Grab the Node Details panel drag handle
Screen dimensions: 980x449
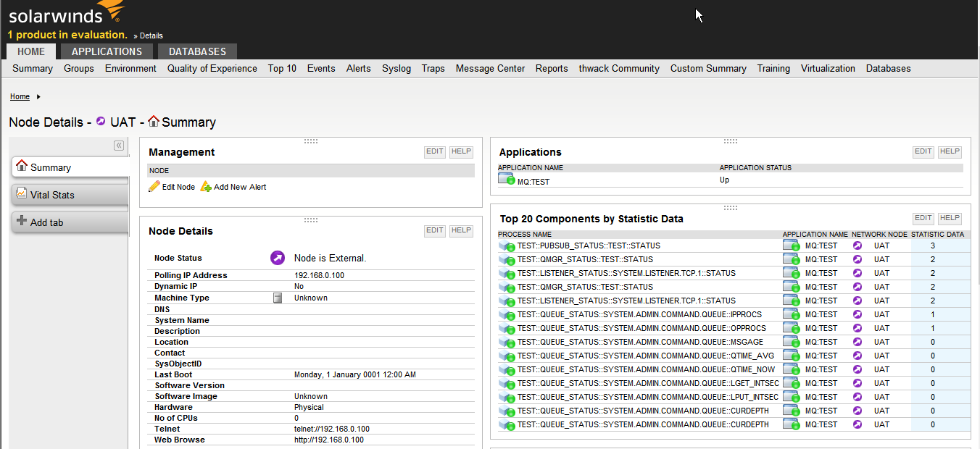(x=311, y=220)
